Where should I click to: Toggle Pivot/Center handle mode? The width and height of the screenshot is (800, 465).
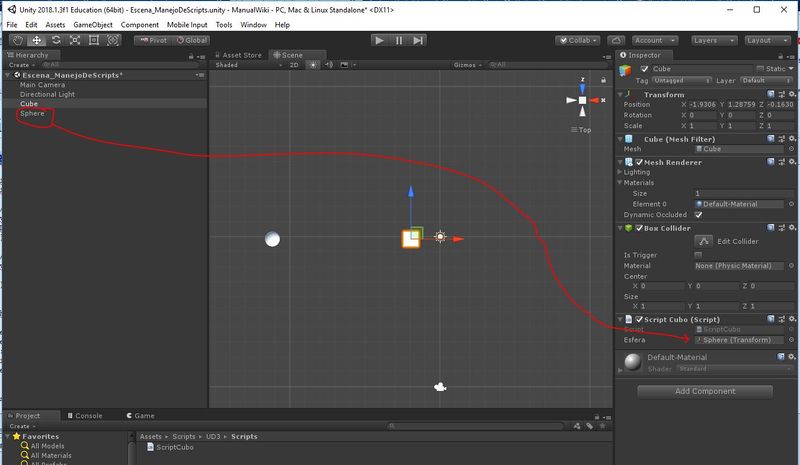(x=153, y=40)
